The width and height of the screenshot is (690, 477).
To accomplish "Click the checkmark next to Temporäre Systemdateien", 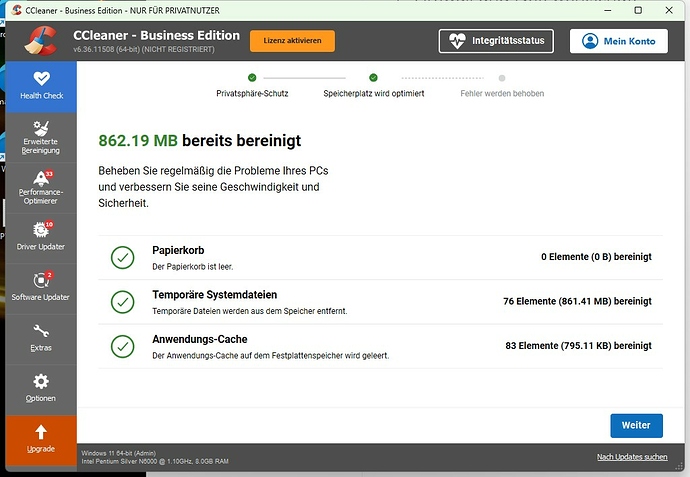I will click(x=123, y=302).
